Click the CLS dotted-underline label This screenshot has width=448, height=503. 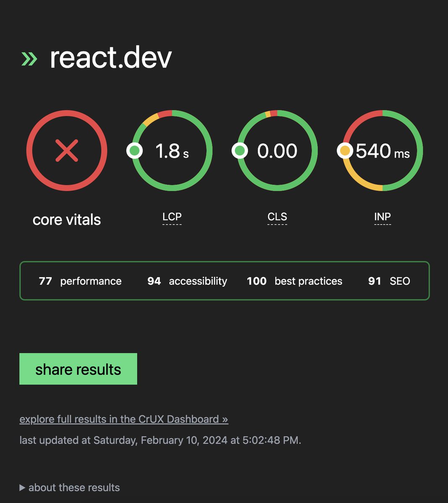coord(277,217)
